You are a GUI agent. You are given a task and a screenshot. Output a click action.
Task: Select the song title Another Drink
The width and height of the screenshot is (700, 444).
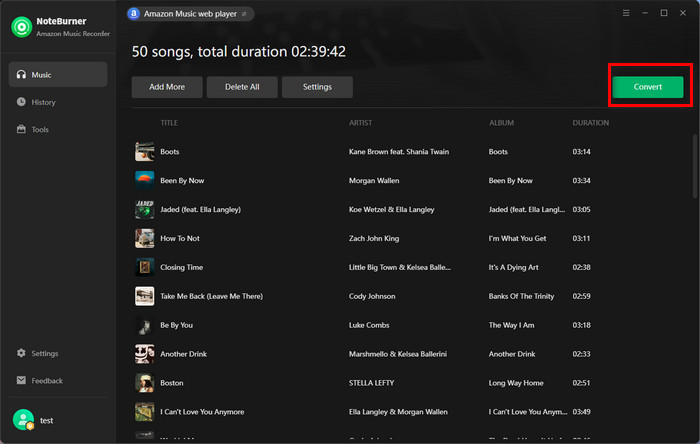click(183, 354)
